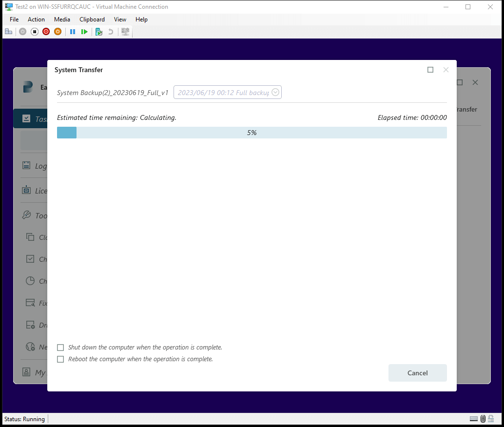
Task: Click the Start VM power icon
Action: (x=22, y=32)
